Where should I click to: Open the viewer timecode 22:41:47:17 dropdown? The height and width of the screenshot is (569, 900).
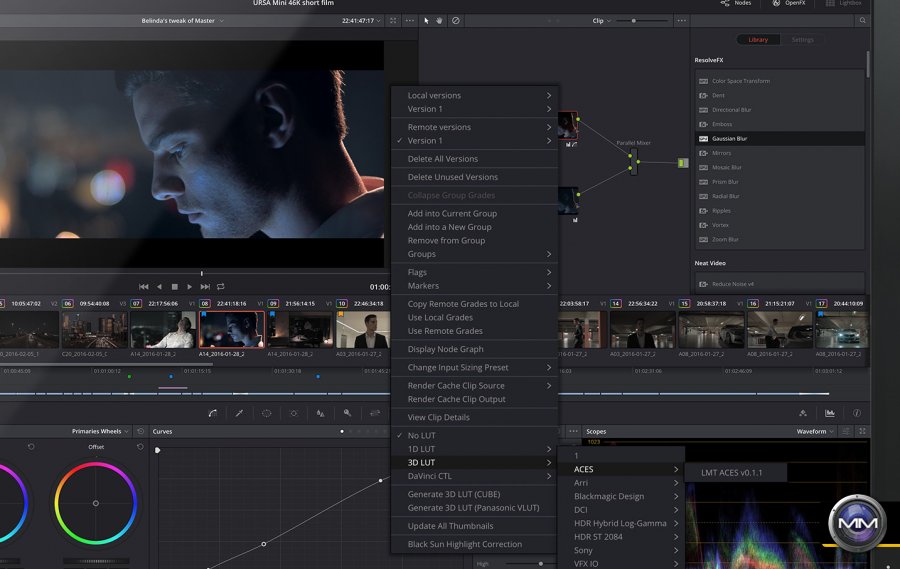click(362, 21)
